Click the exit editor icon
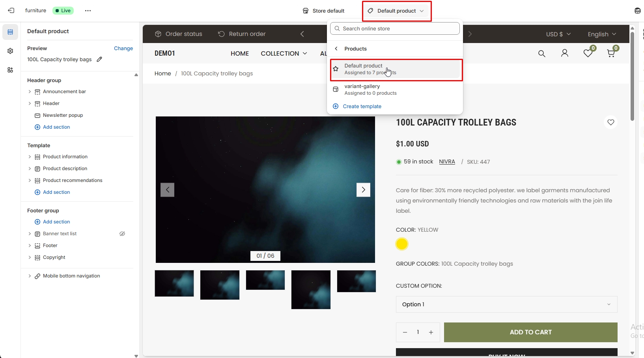The width and height of the screenshot is (644, 358). click(11, 11)
